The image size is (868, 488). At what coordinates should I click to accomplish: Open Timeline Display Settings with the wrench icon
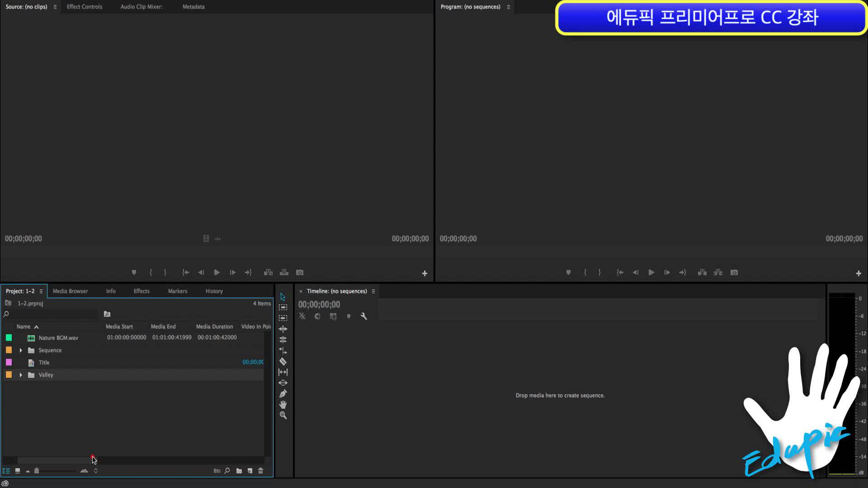click(364, 316)
